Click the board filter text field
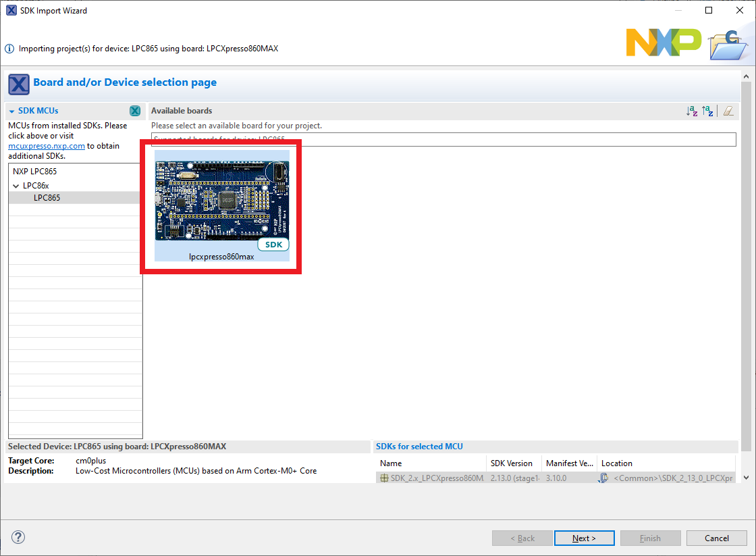The height and width of the screenshot is (556, 756). (443, 139)
